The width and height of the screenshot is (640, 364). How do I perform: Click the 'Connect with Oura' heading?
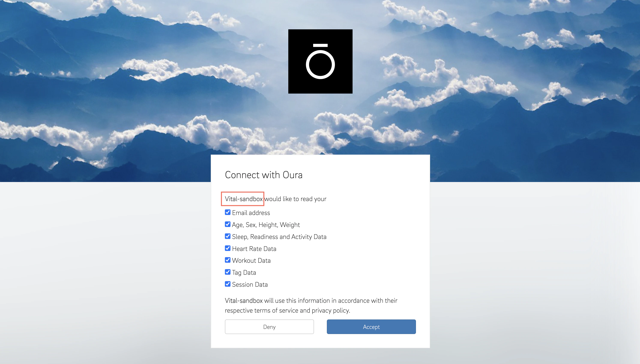(x=263, y=175)
